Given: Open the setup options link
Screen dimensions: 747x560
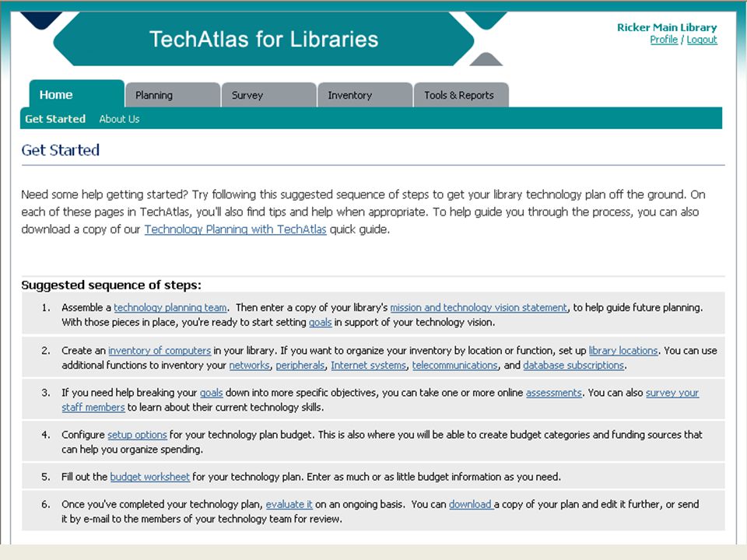Looking at the screenshot, I should (137, 435).
